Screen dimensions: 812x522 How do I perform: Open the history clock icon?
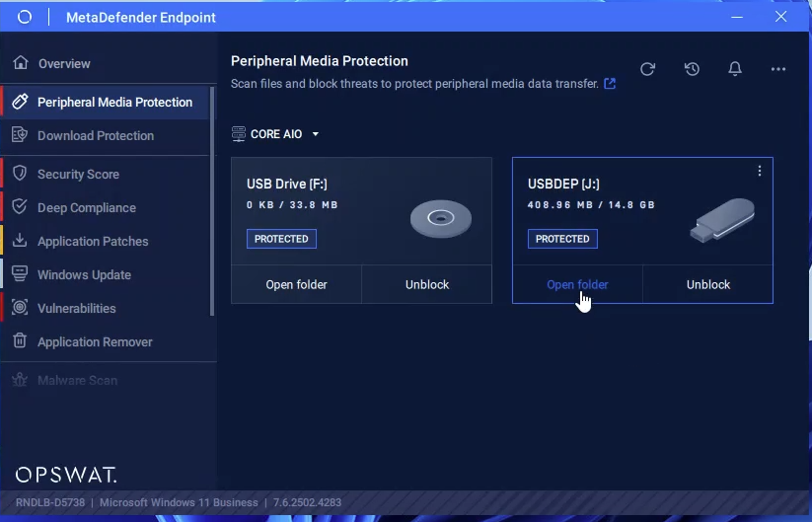point(692,69)
